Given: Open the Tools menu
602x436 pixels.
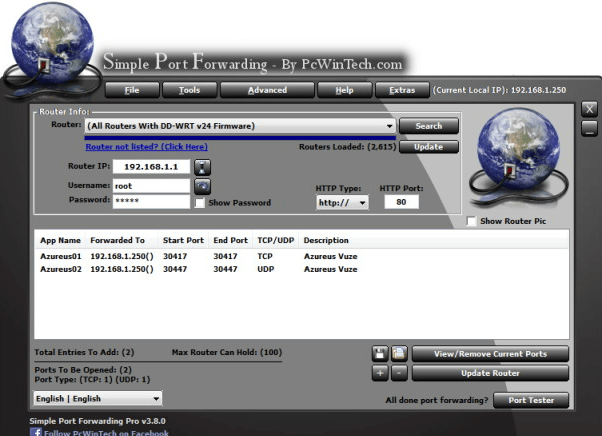Looking at the screenshot, I should click(x=189, y=90).
